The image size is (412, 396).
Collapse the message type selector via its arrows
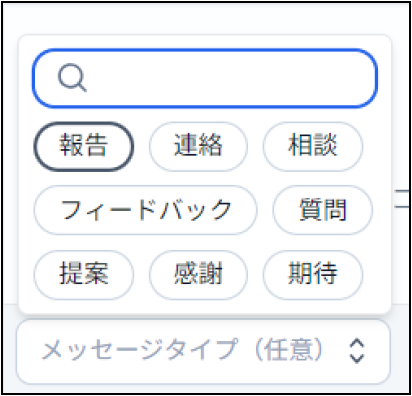pyautogui.click(x=357, y=351)
